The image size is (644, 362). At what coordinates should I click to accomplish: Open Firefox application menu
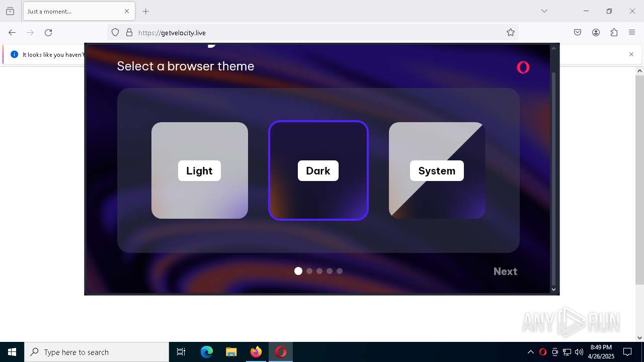pyautogui.click(x=632, y=33)
